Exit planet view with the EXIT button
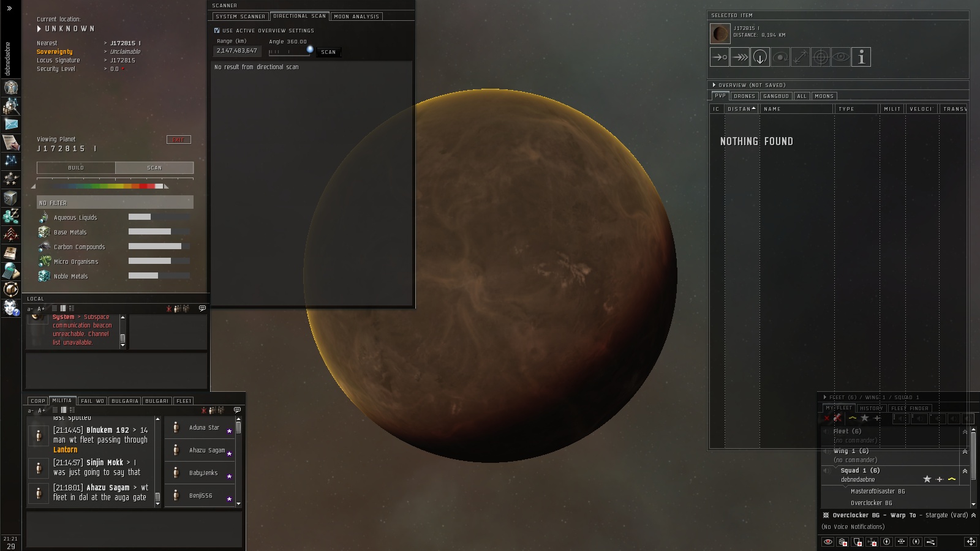 pyautogui.click(x=178, y=140)
